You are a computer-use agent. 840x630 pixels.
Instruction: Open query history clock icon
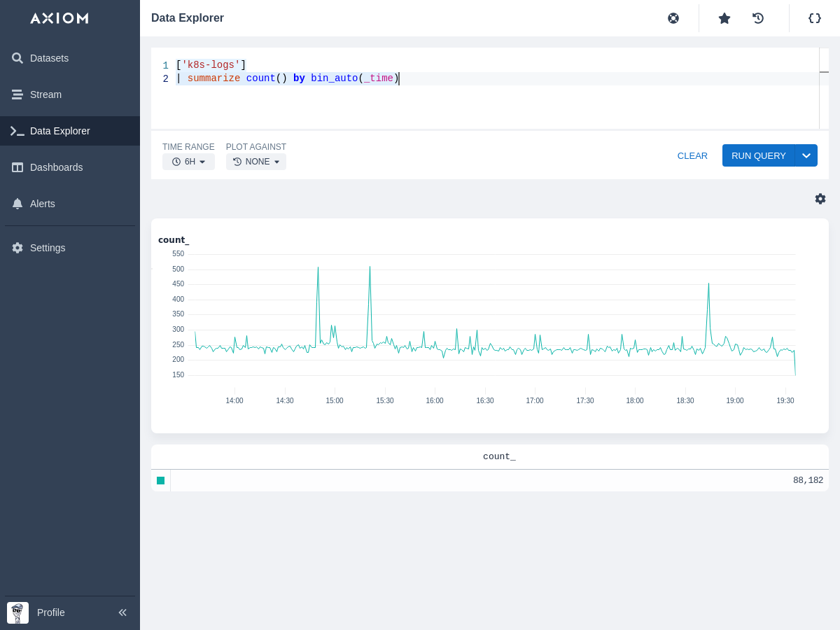click(x=758, y=18)
